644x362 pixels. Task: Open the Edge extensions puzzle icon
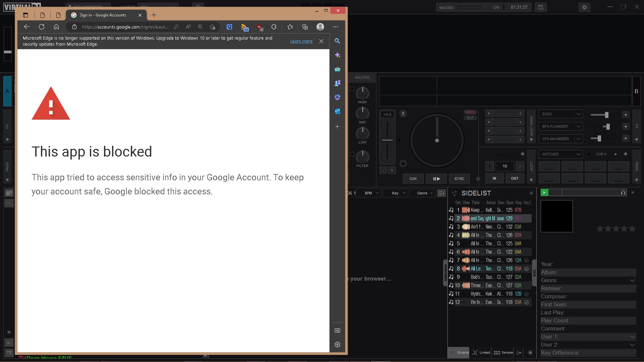click(274, 27)
